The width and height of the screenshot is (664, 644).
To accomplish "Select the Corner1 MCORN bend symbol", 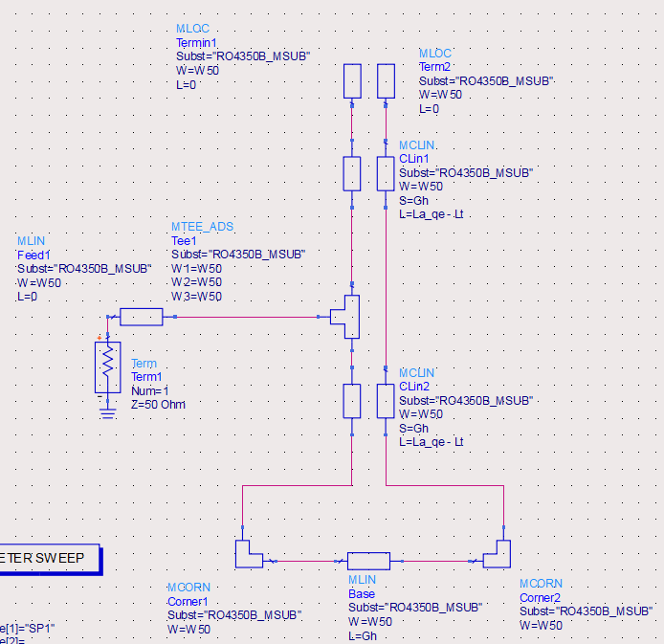I will pyautogui.click(x=249, y=554).
